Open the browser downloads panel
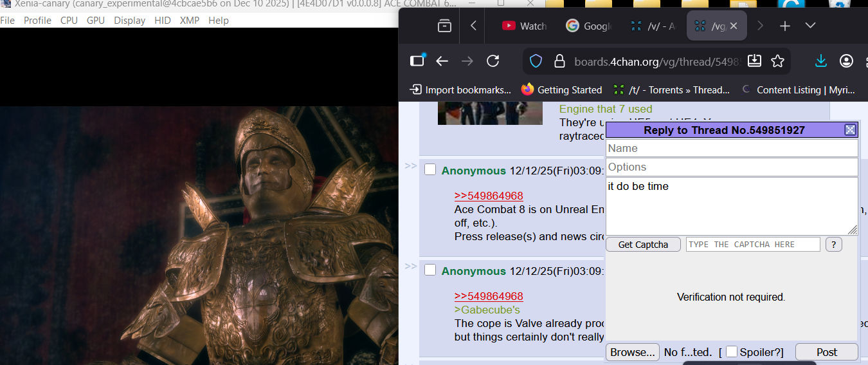 [x=821, y=61]
